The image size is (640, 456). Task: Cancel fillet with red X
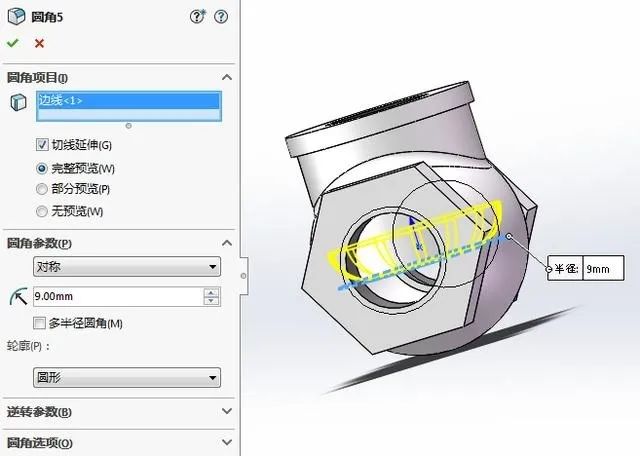click(39, 43)
